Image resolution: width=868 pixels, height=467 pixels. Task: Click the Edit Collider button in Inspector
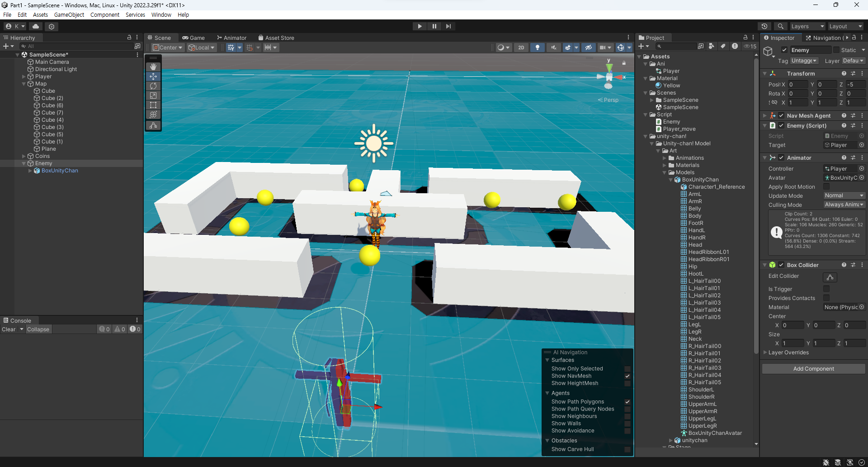830,277
